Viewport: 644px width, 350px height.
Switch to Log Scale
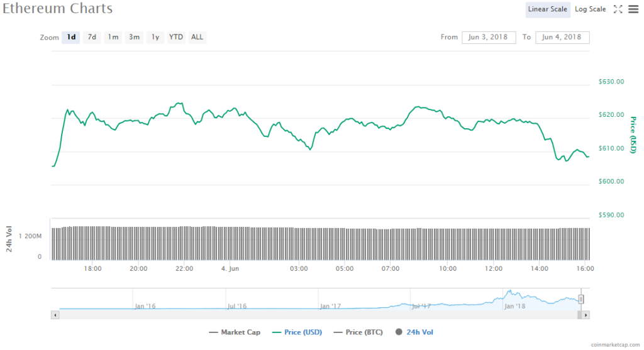click(x=590, y=9)
